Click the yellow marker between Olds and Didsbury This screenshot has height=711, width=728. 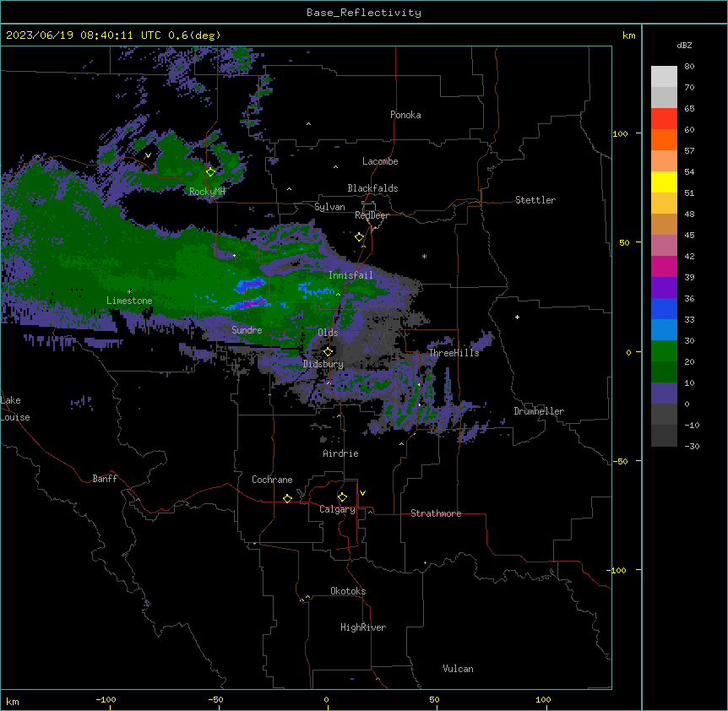pyautogui.click(x=329, y=351)
